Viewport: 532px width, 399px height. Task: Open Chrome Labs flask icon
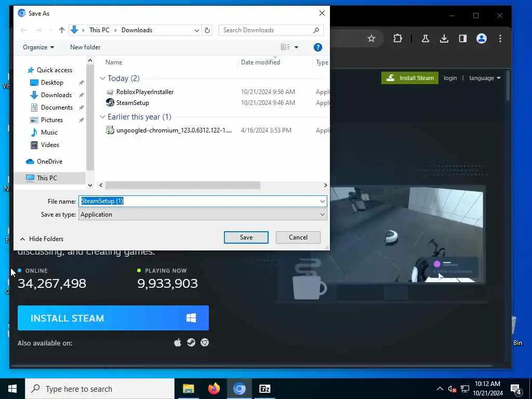click(425, 38)
